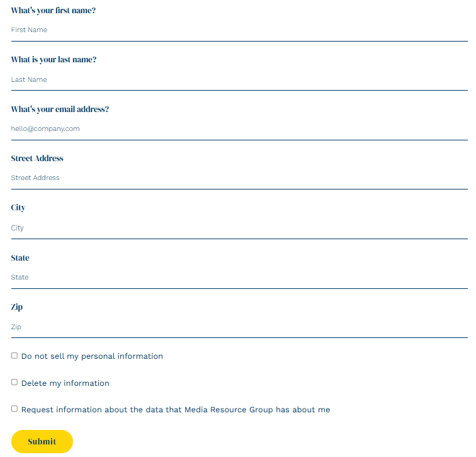Click the 'Delete my information' label text
This screenshot has width=476, height=457.
coord(65,383)
